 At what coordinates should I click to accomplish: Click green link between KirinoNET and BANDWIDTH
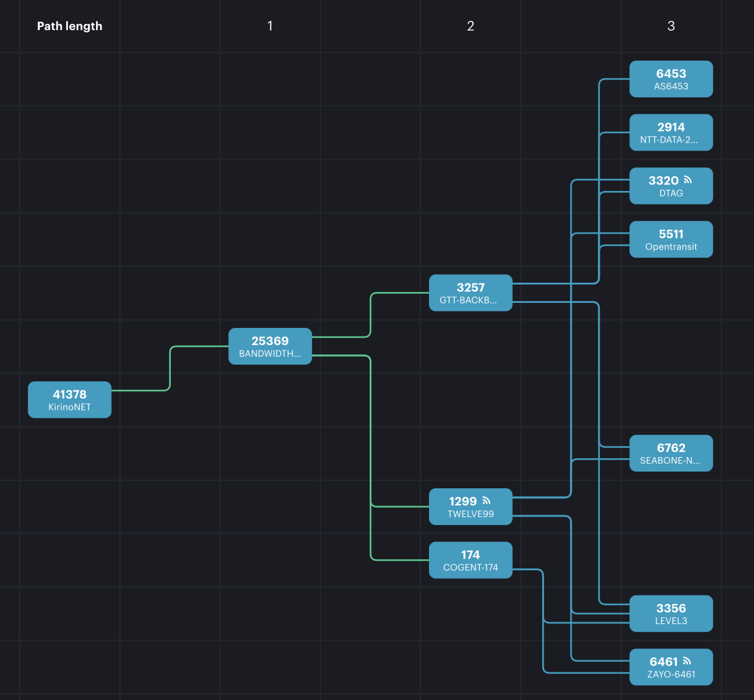pyautogui.click(x=170, y=368)
